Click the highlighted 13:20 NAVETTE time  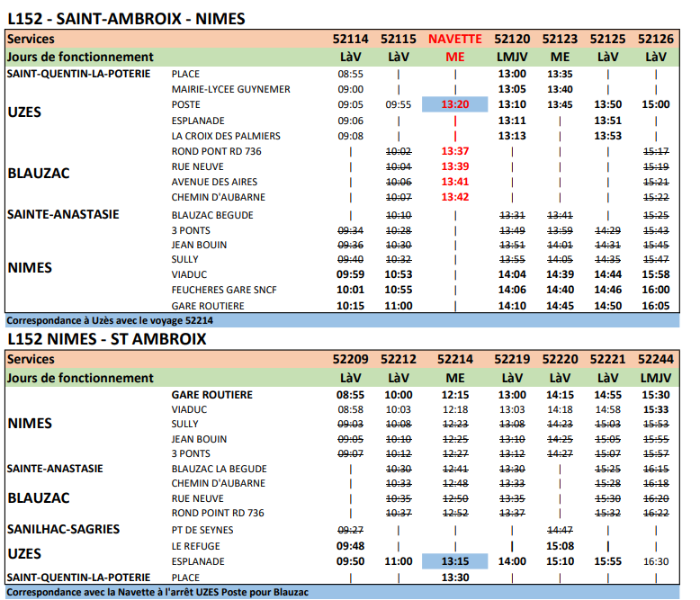[455, 104]
